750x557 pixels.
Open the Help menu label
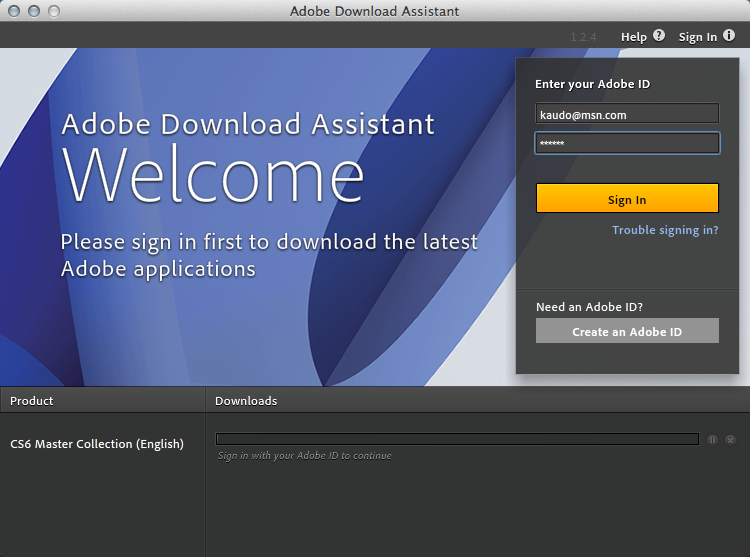(633, 37)
